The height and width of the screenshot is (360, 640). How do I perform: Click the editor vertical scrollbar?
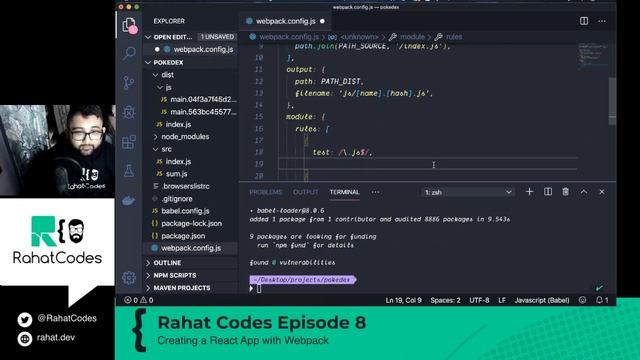coord(612,101)
